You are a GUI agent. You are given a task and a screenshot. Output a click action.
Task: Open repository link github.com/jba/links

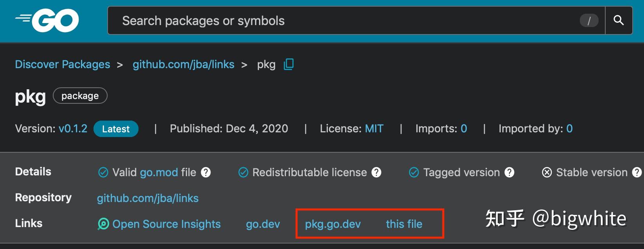(x=148, y=198)
